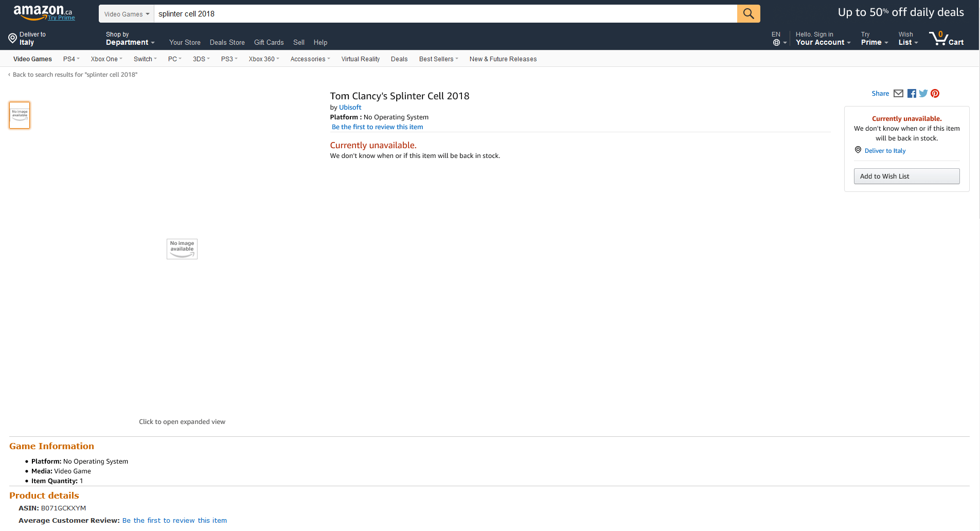Share the product on Pinterest
The height and width of the screenshot is (531, 980).
[935, 94]
